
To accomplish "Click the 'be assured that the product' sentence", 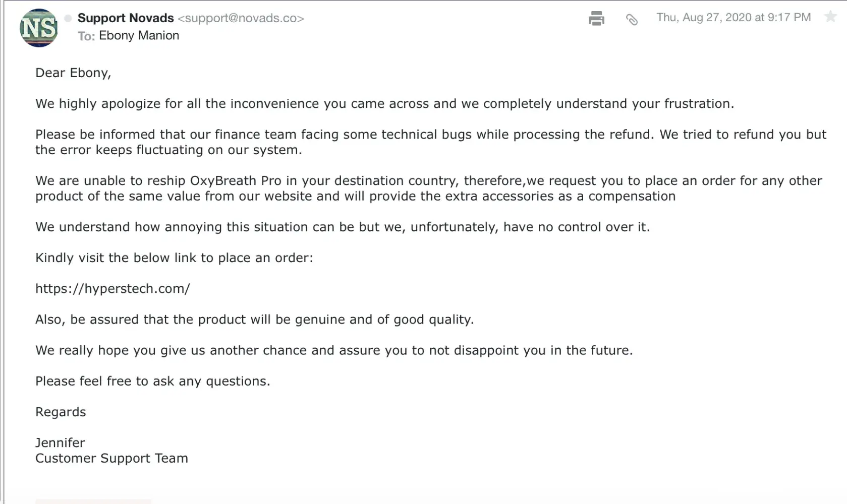I will coord(254,320).
